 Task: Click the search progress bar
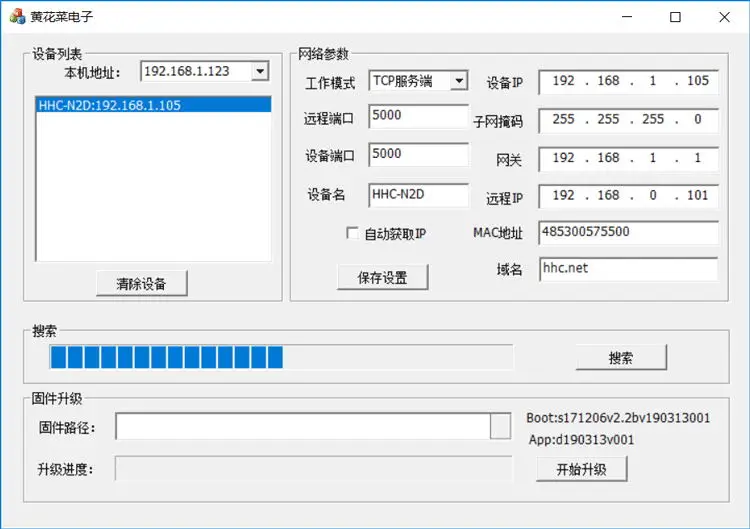coord(281,357)
